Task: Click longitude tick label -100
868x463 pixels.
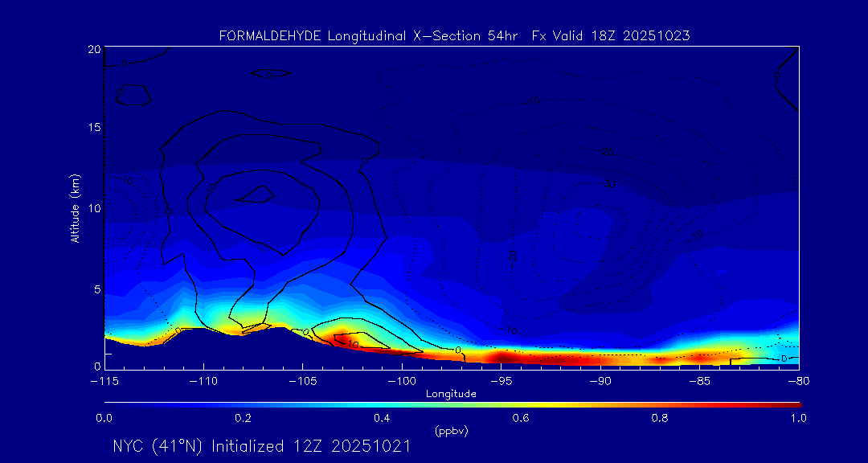Action: 401,382
